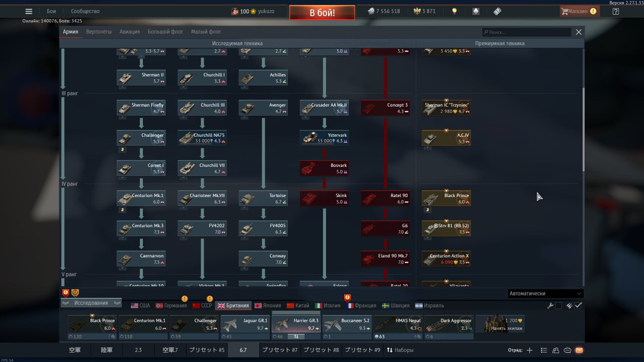Choose the プリセット #5 preset
The width and height of the screenshot is (644, 362).
[206, 350]
